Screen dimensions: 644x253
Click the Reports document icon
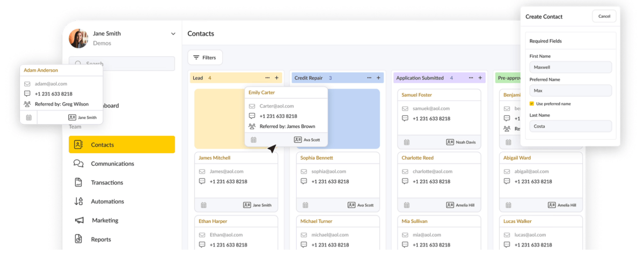pyautogui.click(x=78, y=239)
